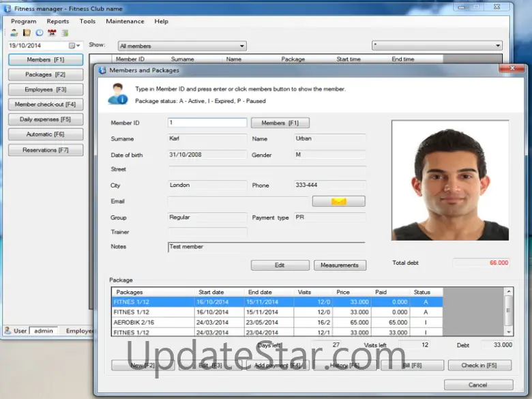532x399 pixels.
Task: Click the yellow envelope email button
Action: click(x=338, y=201)
